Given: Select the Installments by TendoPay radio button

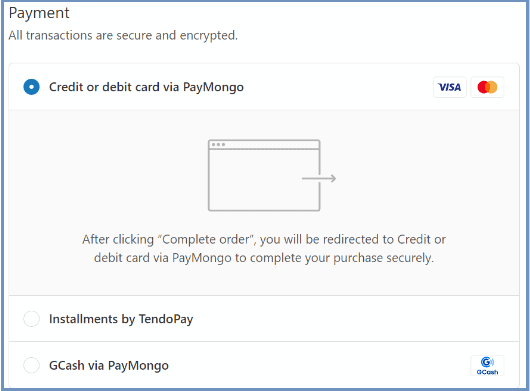Looking at the screenshot, I should pyautogui.click(x=31, y=319).
